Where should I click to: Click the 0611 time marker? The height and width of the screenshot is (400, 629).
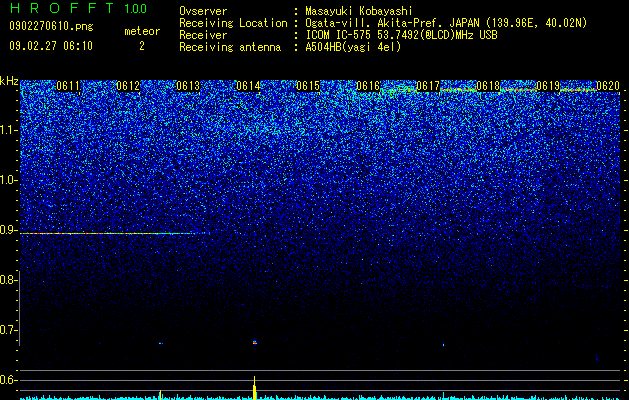pos(68,86)
